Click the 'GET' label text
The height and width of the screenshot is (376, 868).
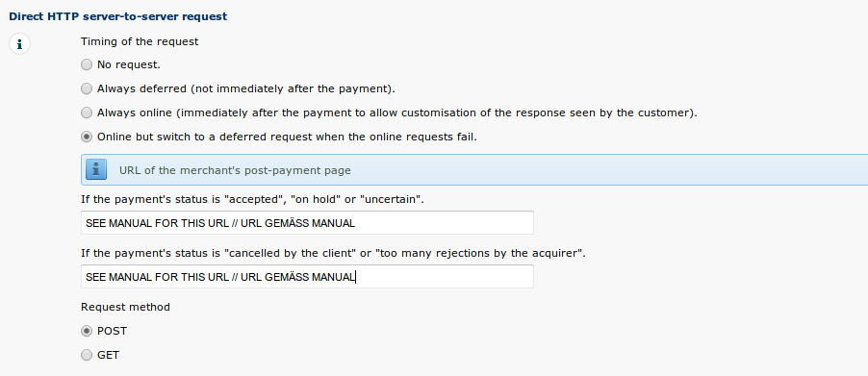108,355
